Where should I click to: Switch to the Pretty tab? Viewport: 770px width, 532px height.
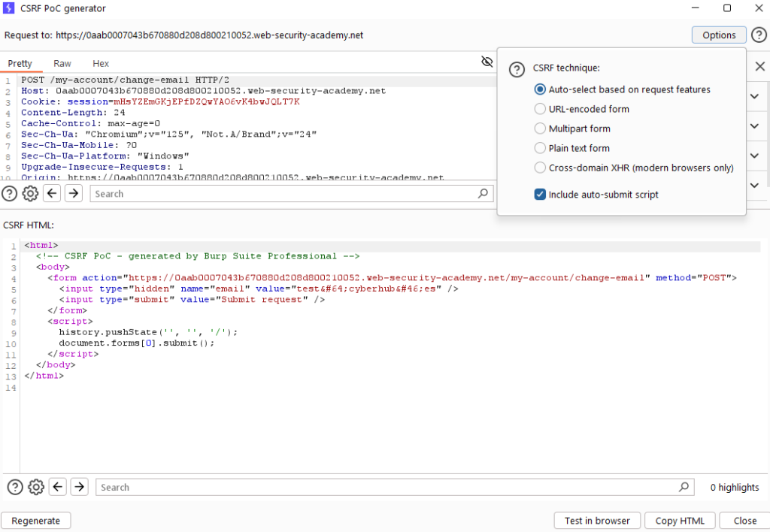click(x=20, y=63)
